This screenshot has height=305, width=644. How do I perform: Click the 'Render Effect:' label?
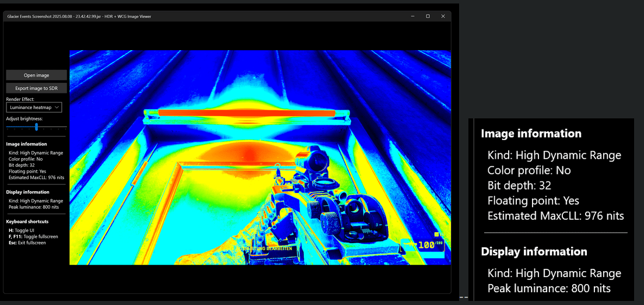(x=20, y=99)
